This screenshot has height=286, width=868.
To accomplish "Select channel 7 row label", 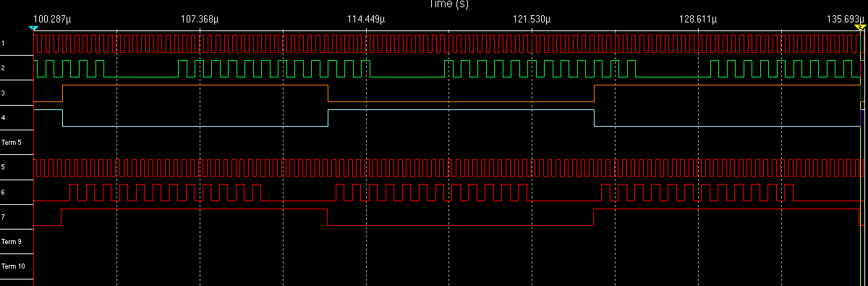I will [x=4, y=216].
